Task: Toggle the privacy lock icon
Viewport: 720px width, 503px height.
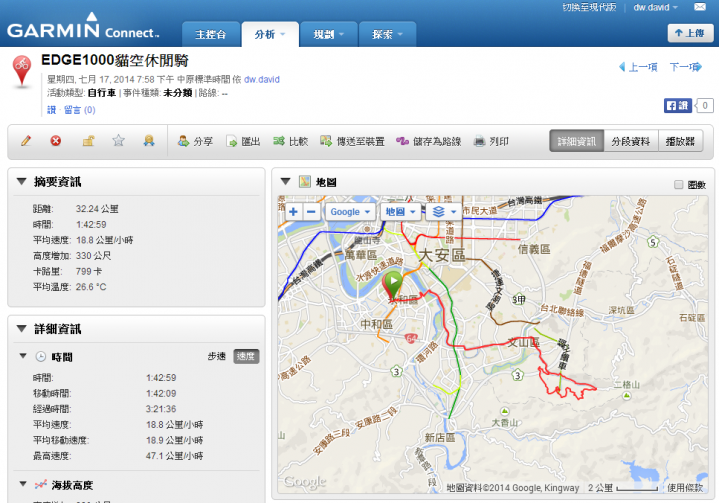Action: pyautogui.click(x=88, y=141)
